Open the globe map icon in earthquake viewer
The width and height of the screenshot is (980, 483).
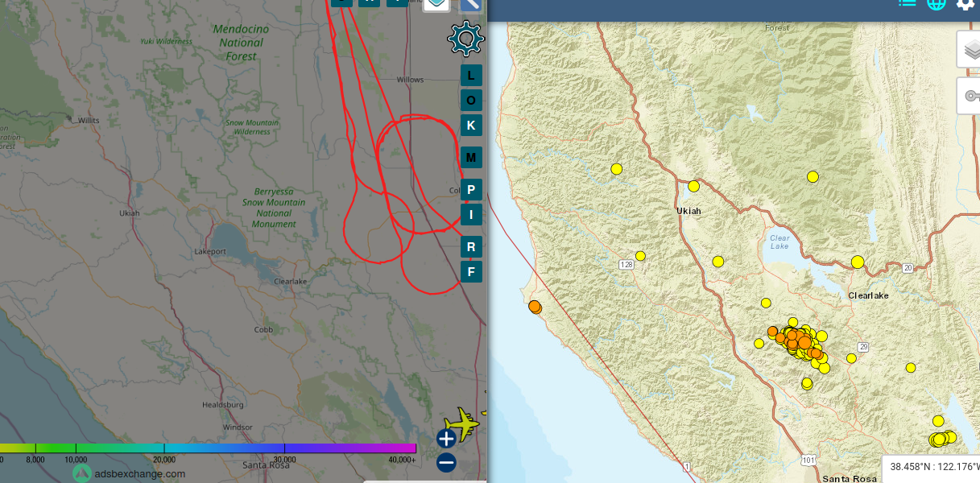[x=936, y=3]
